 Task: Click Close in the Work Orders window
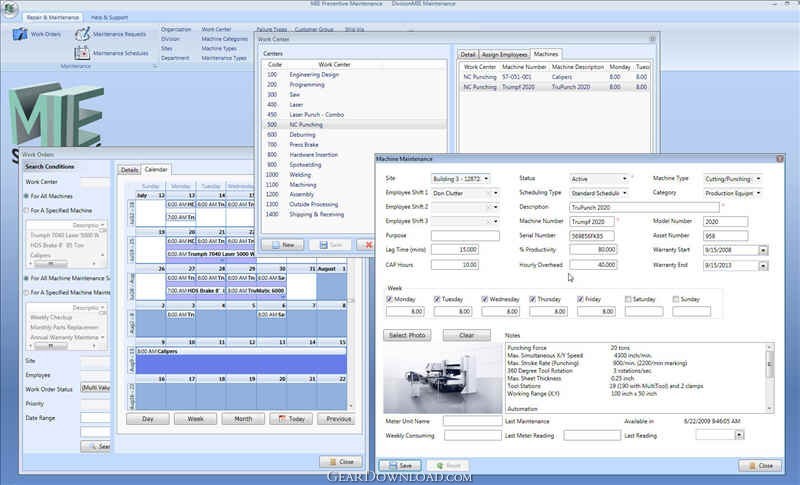coord(341,462)
